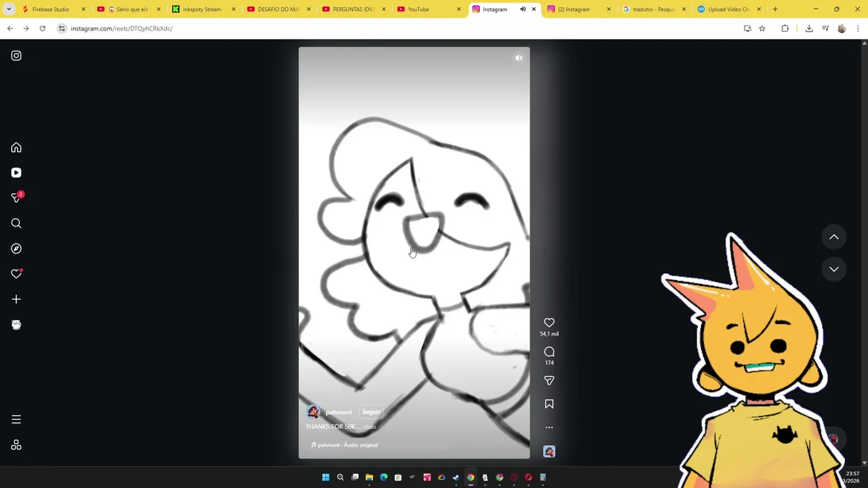The image size is (868, 488).
Task: Open the pahmont username link
Action: coord(338,412)
